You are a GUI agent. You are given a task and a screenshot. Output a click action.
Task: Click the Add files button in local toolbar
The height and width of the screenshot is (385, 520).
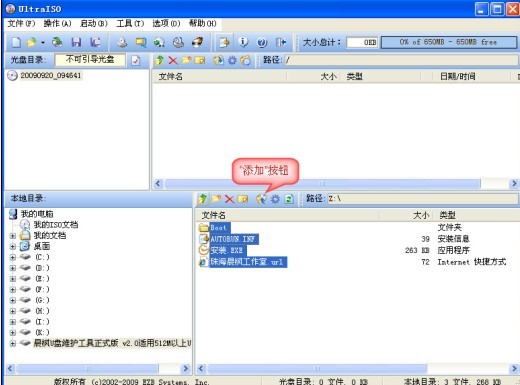(261, 199)
